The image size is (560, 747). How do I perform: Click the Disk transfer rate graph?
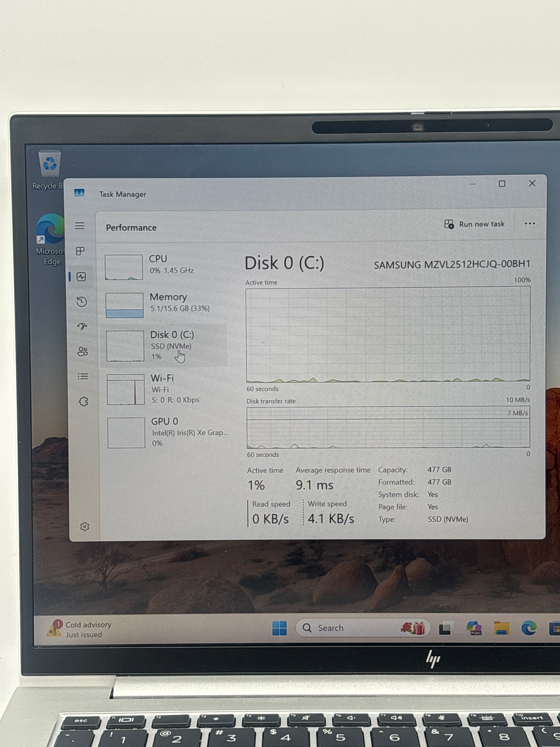coord(388,427)
